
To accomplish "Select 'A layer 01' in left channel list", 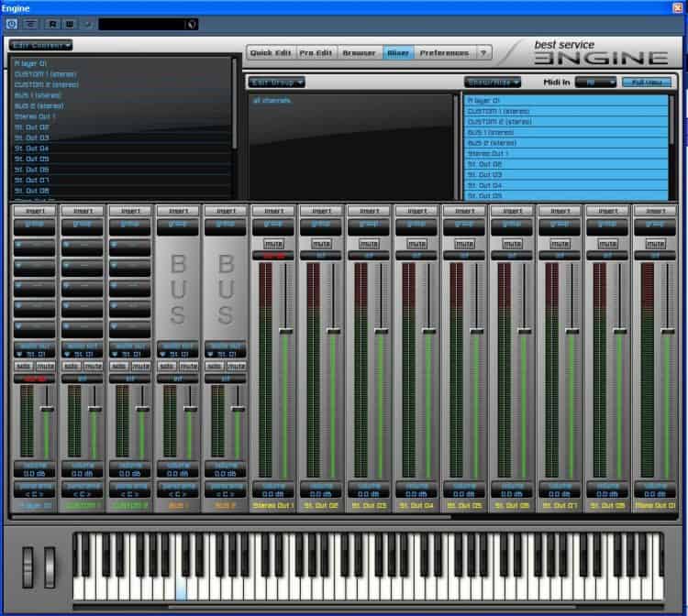I will tap(122, 63).
